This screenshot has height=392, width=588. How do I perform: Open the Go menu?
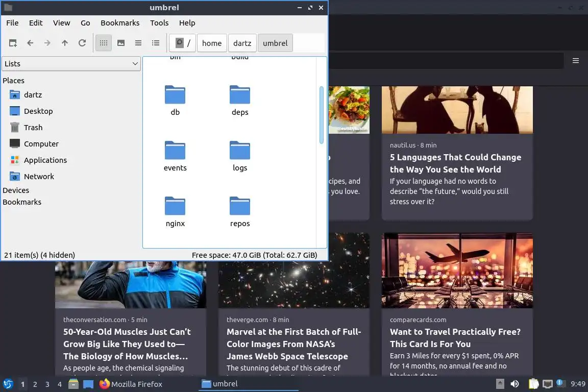coord(86,23)
